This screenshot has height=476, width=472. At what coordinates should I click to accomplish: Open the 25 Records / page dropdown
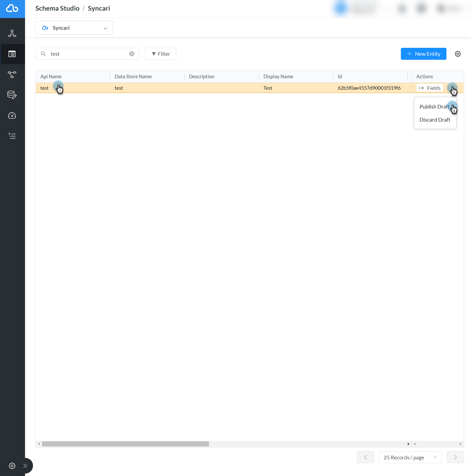pos(411,457)
